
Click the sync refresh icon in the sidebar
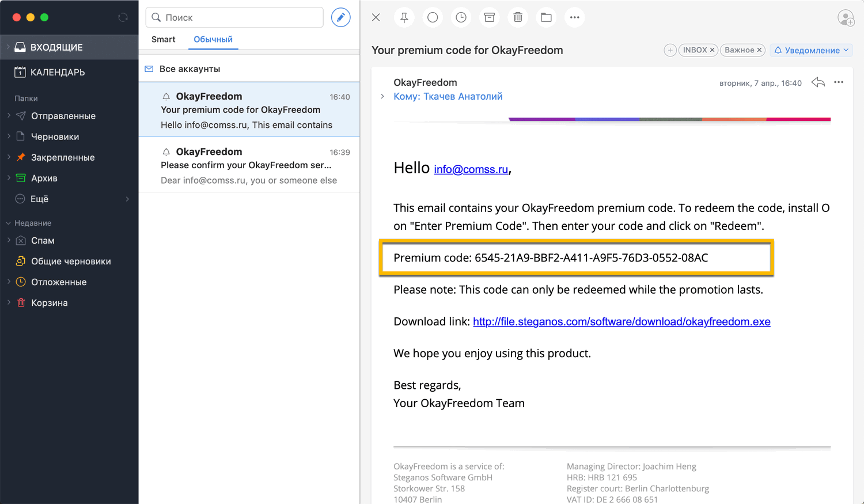pos(123,17)
